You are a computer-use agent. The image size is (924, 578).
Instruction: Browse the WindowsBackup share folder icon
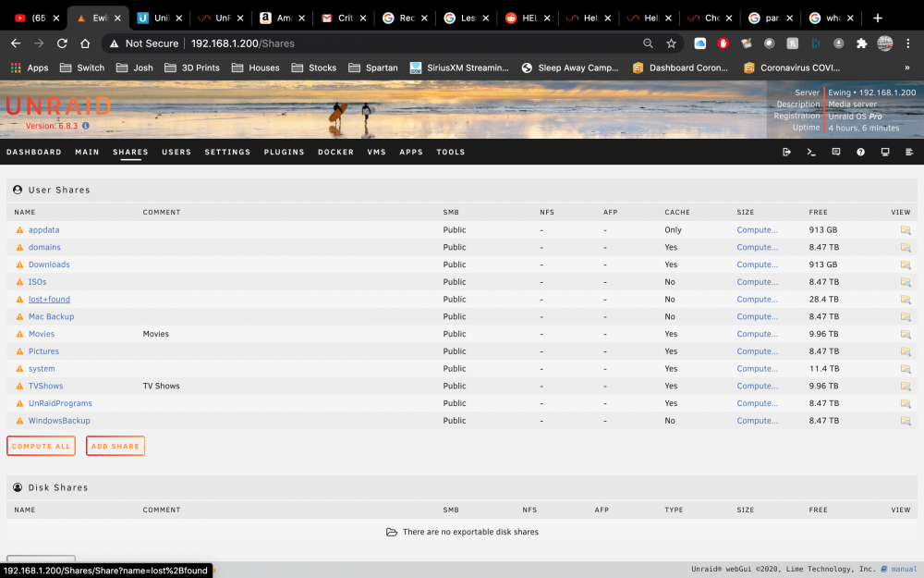[x=906, y=421]
